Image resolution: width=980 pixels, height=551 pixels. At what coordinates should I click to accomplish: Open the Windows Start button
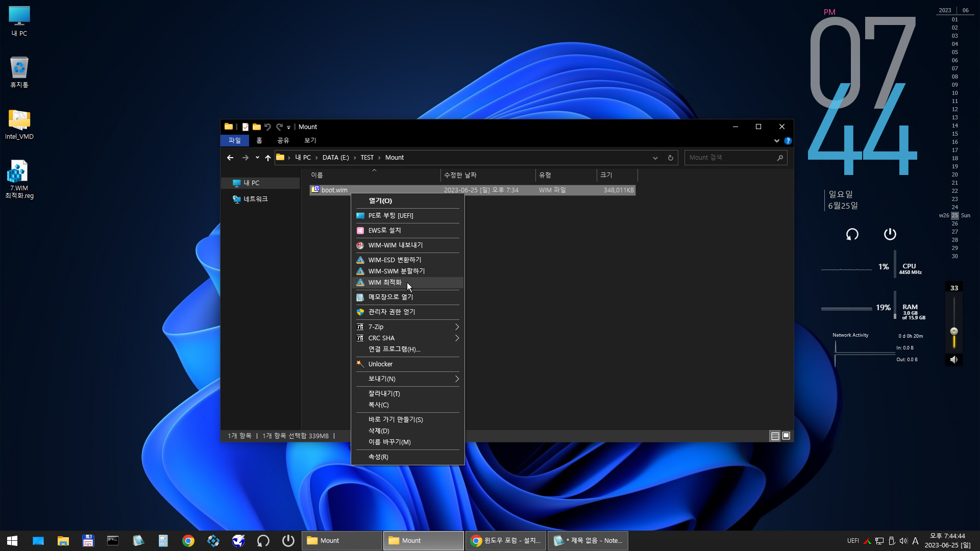12,541
